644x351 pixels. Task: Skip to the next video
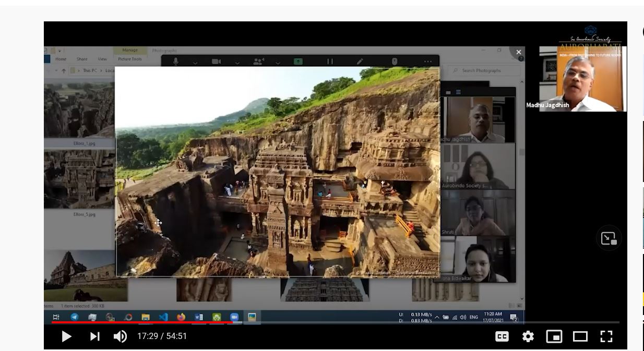[94, 336]
